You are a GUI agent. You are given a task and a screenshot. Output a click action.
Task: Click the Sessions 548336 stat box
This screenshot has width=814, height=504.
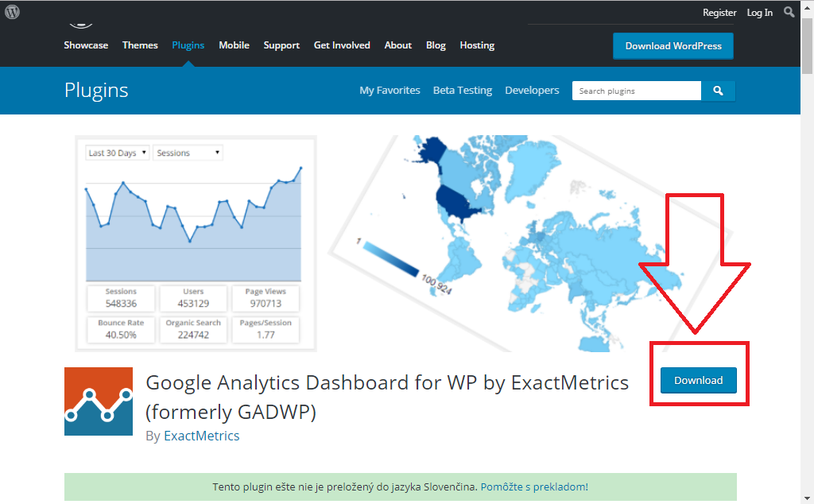click(x=121, y=298)
